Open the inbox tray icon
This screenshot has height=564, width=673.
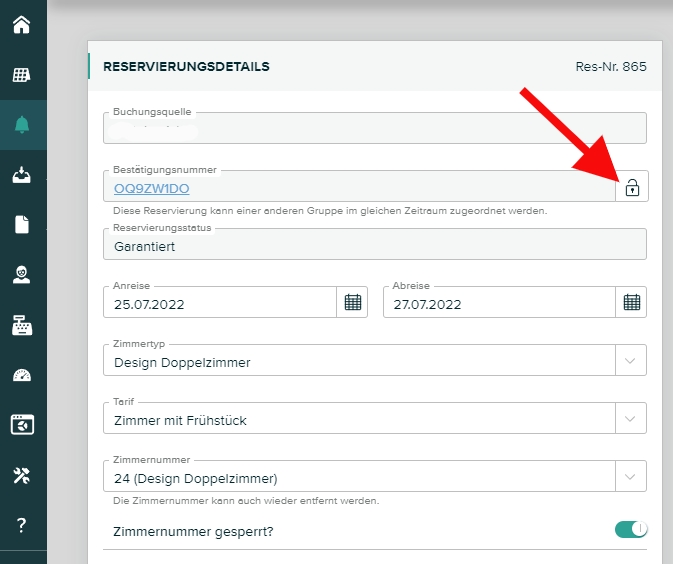tap(22, 175)
